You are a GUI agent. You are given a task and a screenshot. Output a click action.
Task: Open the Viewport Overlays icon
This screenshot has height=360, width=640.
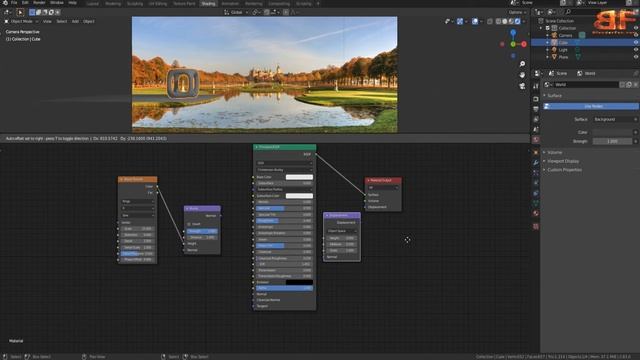(475, 21)
